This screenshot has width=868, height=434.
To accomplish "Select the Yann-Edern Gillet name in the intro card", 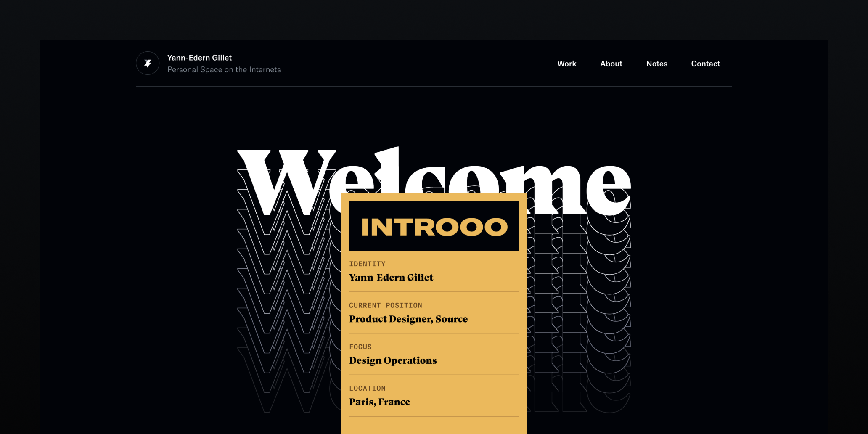I will click(x=391, y=278).
